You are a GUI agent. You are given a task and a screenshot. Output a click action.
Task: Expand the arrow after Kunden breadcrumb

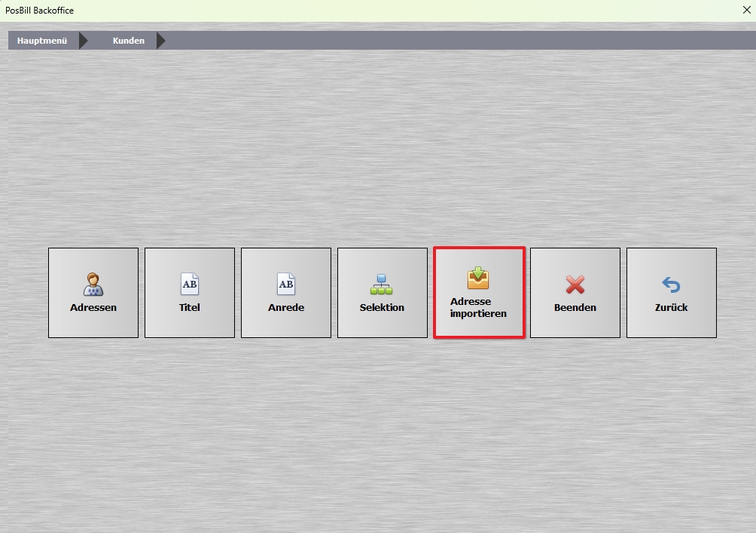coord(160,41)
